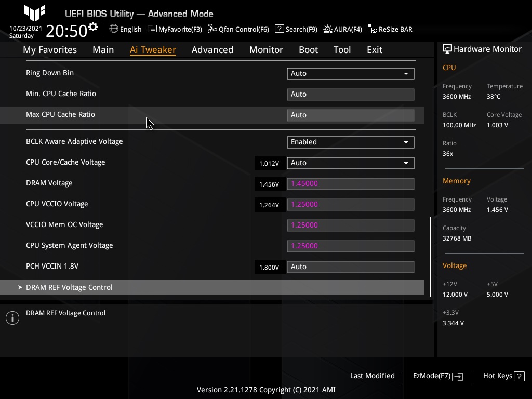The image size is (532, 399).
Task: Click the 10/23/2021 date text
Action: pos(25,29)
